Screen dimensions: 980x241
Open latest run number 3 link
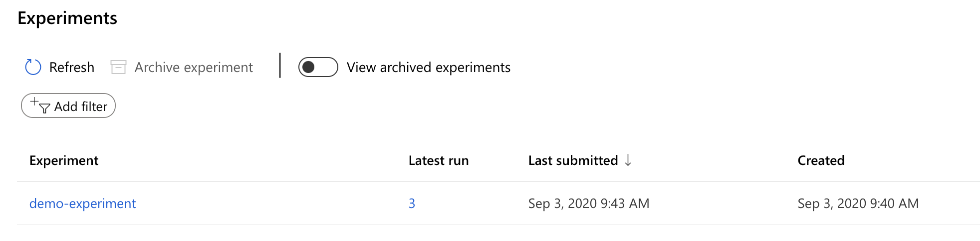pos(412,203)
